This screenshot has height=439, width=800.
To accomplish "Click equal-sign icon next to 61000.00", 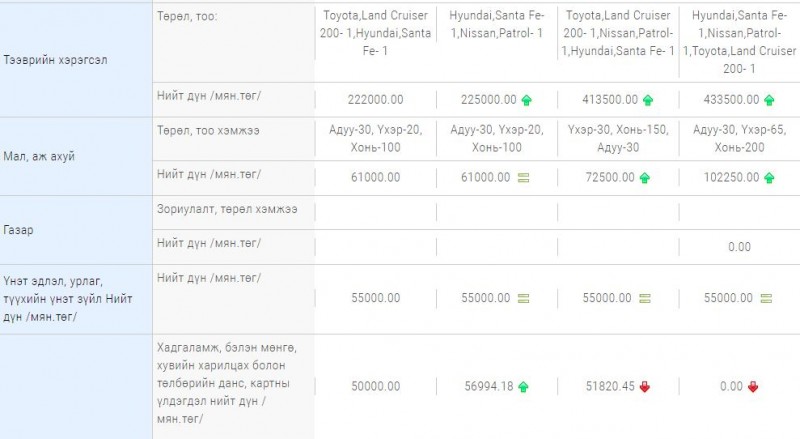I will click(523, 178).
